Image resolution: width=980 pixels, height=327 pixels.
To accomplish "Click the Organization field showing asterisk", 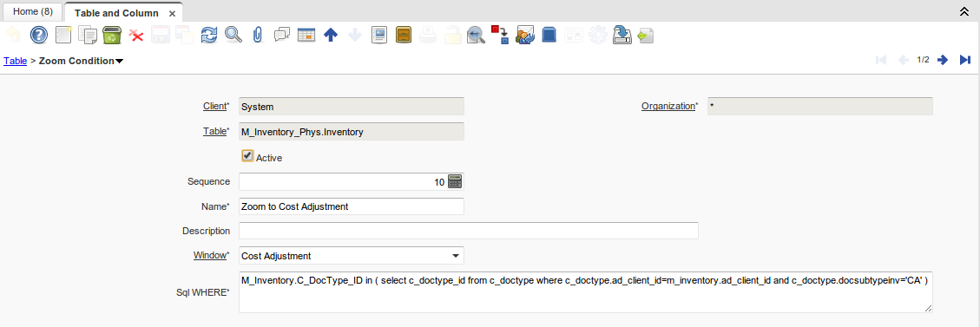I will 820,106.
